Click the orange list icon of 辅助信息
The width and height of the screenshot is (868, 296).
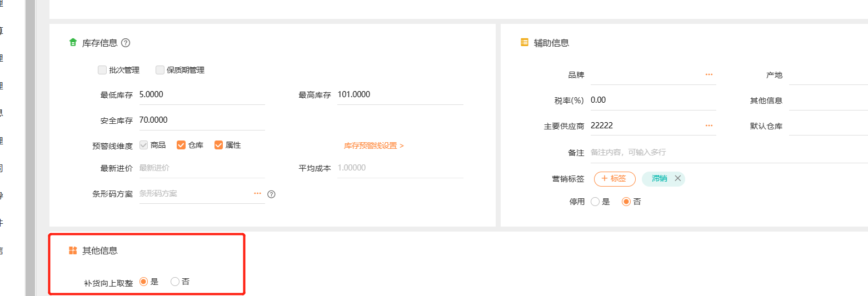coord(525,42)
